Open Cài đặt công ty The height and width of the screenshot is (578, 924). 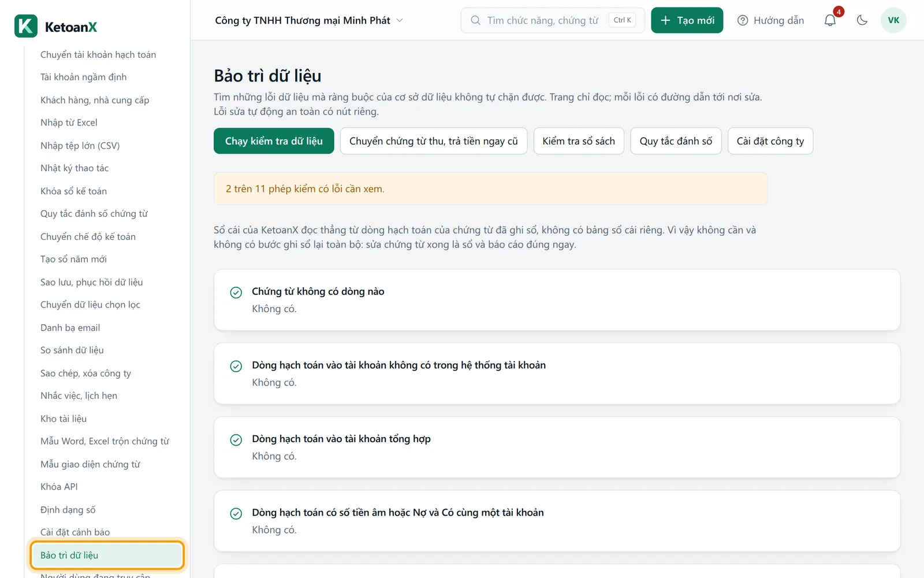[x=770, y=141]
